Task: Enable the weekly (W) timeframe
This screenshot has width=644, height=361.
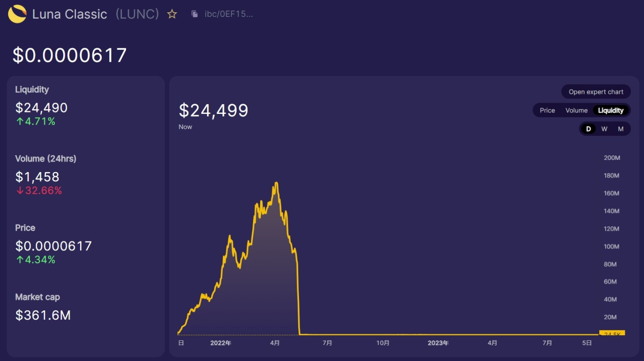Action: (604, 128)
